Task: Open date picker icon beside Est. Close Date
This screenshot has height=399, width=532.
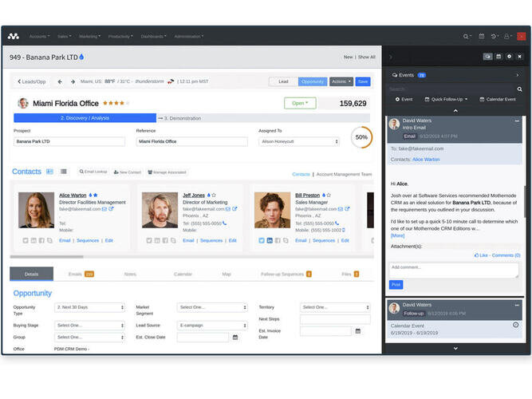Action: tap(235, 338)
